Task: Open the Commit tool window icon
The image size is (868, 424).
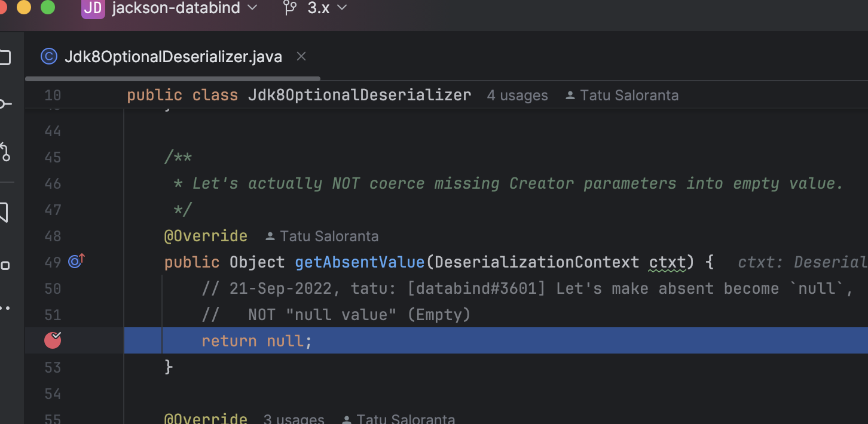Action: pos(5,105)
